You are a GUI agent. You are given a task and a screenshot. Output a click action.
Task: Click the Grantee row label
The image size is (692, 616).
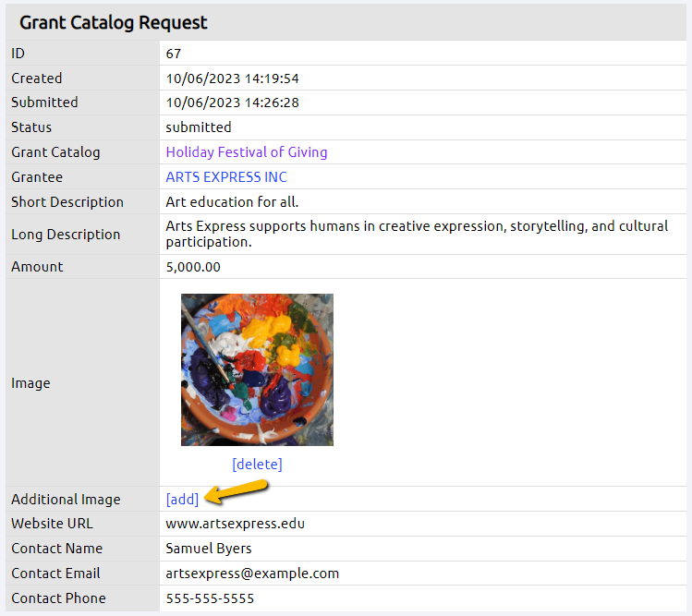click(37, 177)
